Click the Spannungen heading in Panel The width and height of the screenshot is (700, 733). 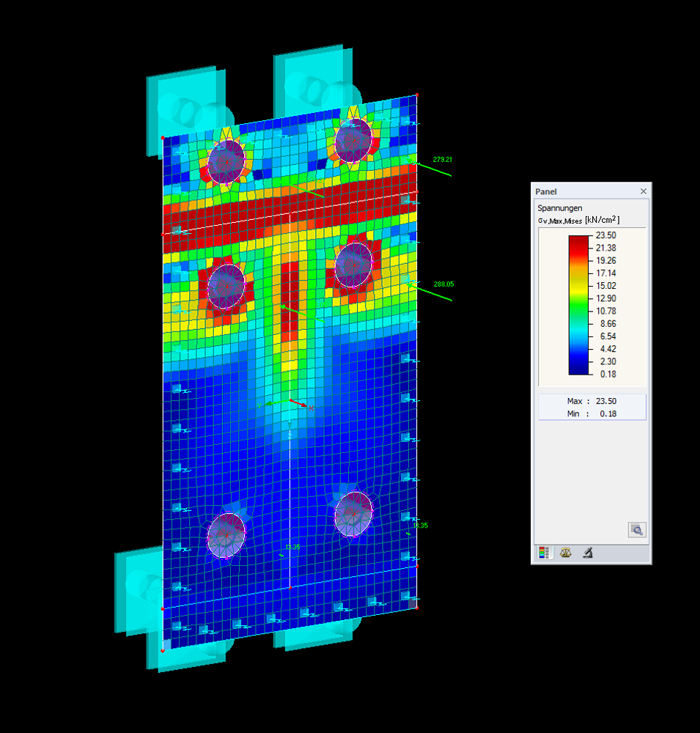(x=560, y=208)
